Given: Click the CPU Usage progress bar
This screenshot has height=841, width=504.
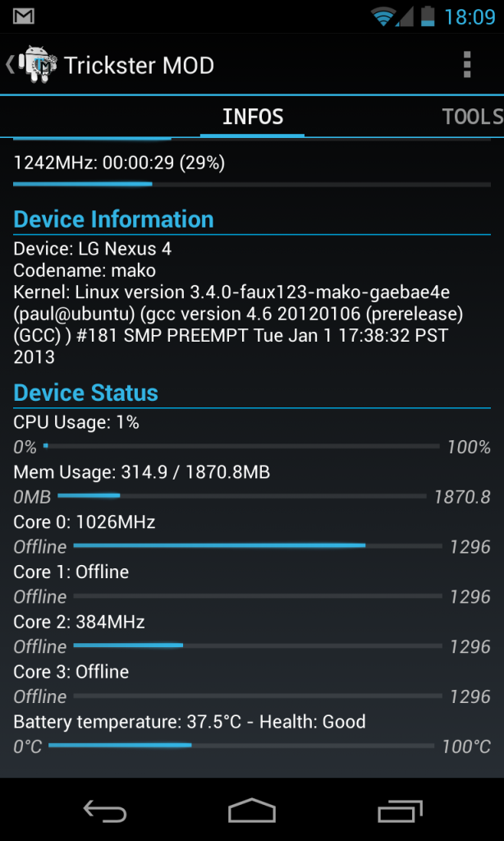Looking at the screenshot, I should (x=242, y=447).
